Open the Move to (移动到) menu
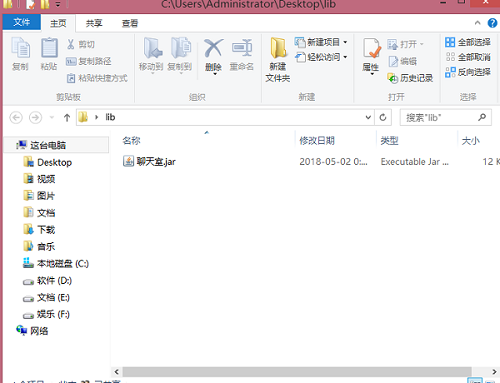Screen dimensions: 500x383 [151, 55]
